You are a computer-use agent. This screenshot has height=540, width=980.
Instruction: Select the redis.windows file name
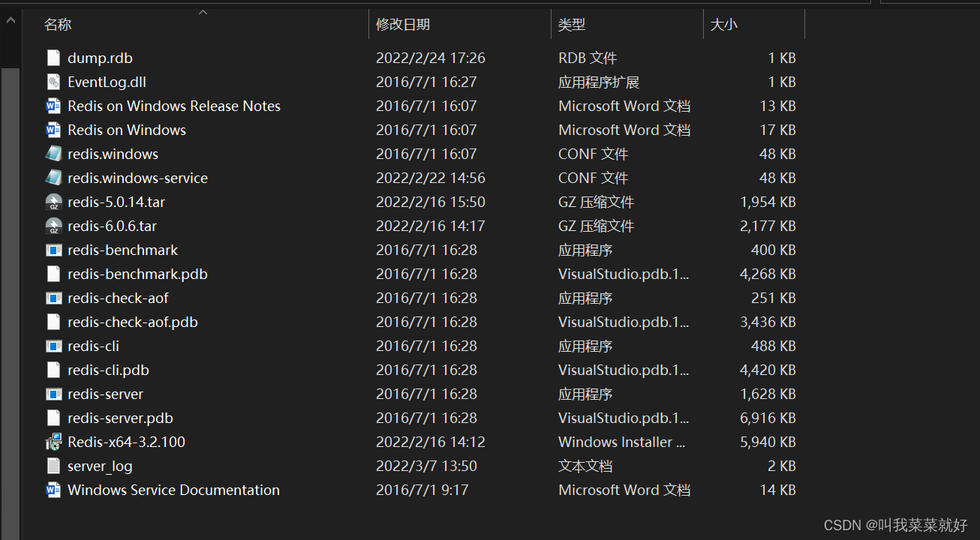(113, 154)
